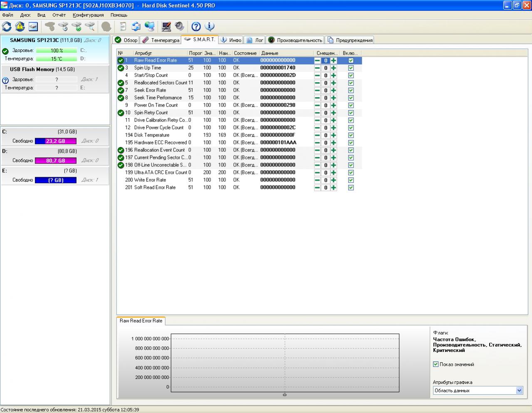Click the Raw Read Error Rate graph tab
The width and height of the screenshot is (532, 413).
pos(141,321)
